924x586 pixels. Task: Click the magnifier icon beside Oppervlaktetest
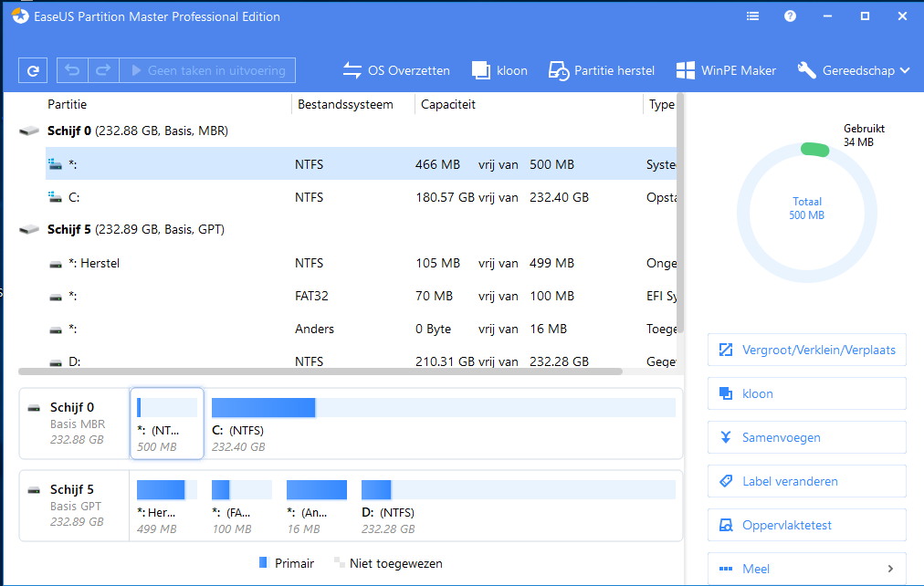coord(726,525)
